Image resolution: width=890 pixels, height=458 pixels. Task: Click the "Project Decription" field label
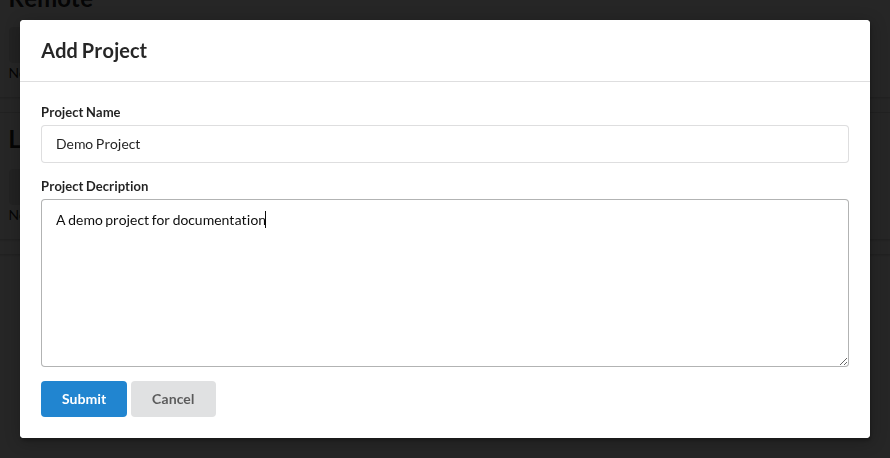[x=94, y=186]
